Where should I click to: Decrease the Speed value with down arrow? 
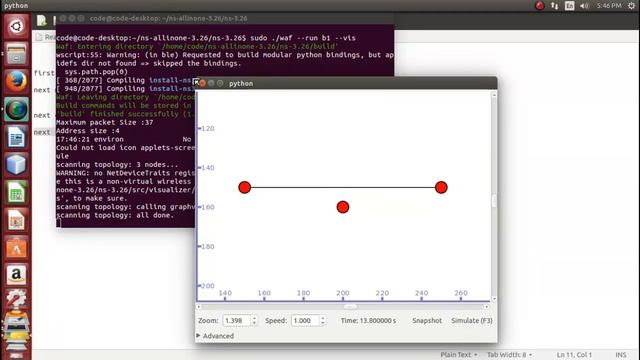[x=323, y=323]
